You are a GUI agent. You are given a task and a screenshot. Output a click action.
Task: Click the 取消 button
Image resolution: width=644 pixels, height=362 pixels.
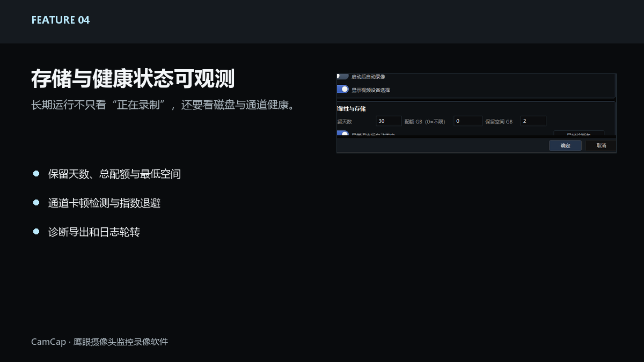[601, 146]
